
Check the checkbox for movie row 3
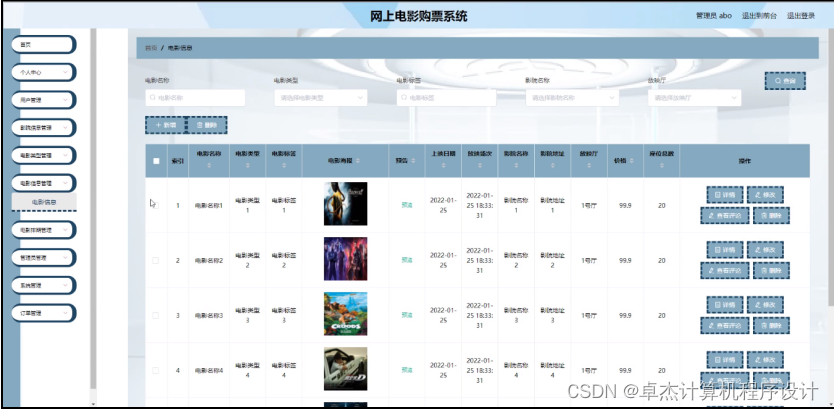(155, 315)
